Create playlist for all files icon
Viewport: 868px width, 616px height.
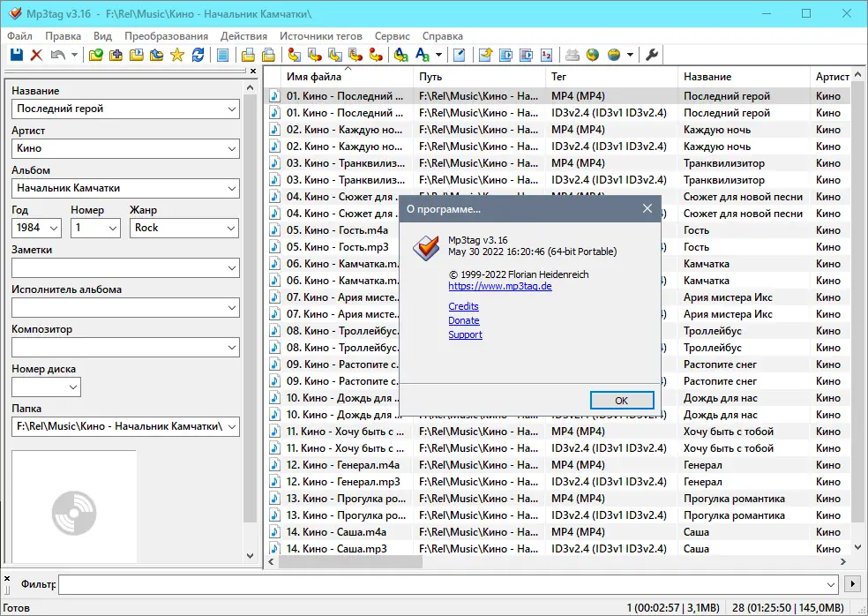coord(505,55)
